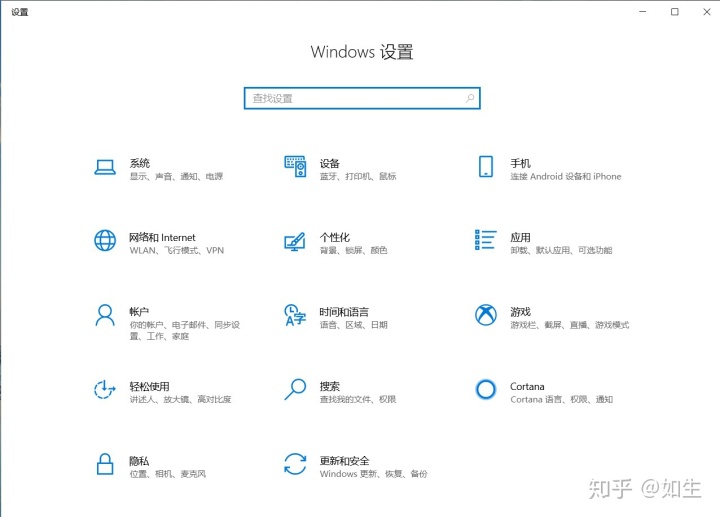The image size is (720, 517).
Task: Click the 手机 phone icon
Action: (x=486, y=166)
